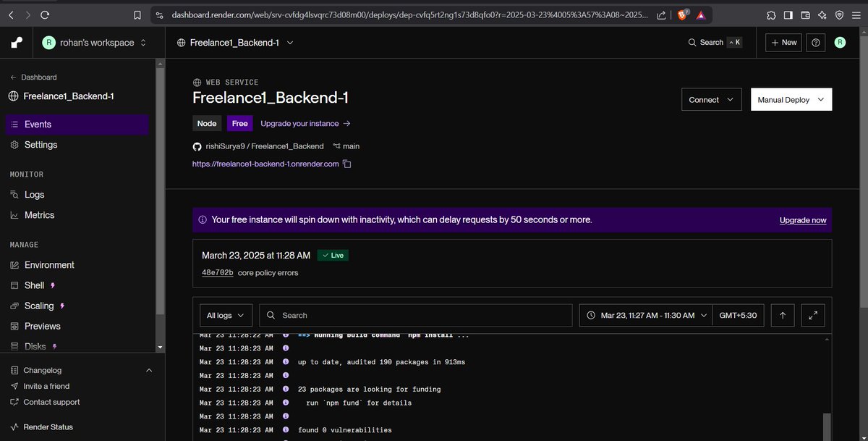868x441 pixels.
Task: Jump to top of logs arrow
Action: [x=782, y=316]
